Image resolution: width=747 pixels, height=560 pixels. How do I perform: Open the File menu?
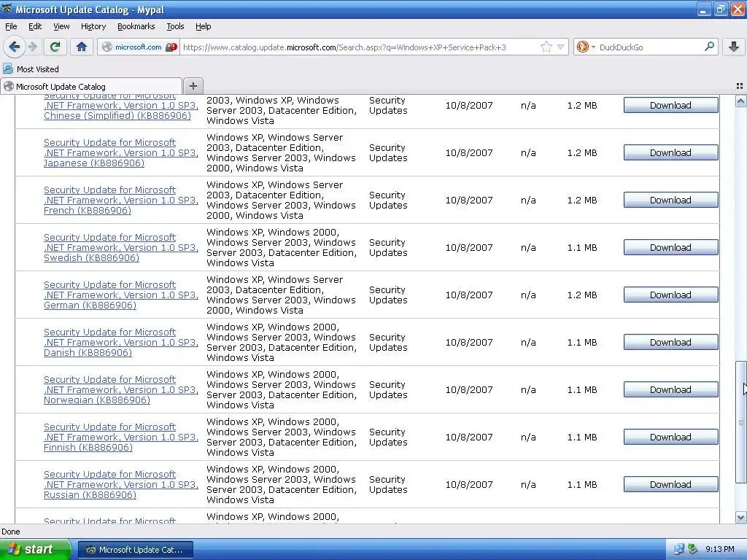11,26
